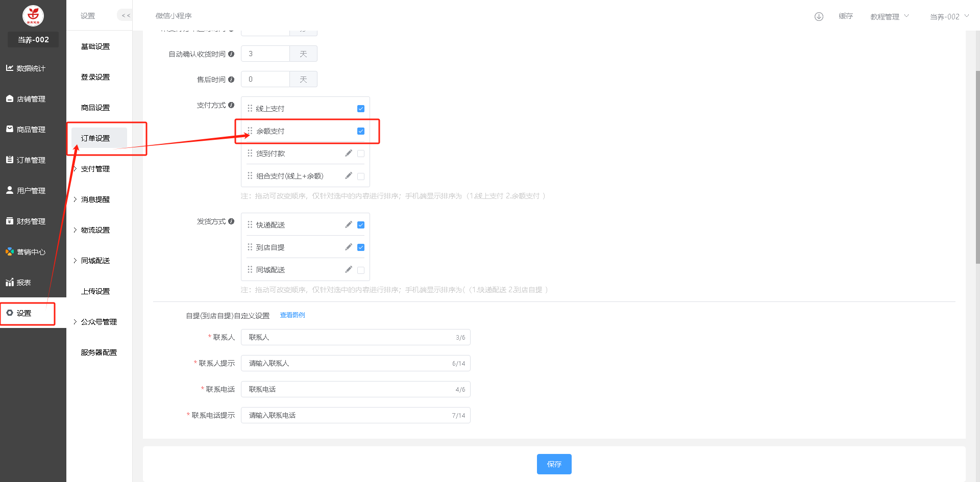Open 商品管理 in the left sidebar
The image size is (980, 482).
click(31, 130)
